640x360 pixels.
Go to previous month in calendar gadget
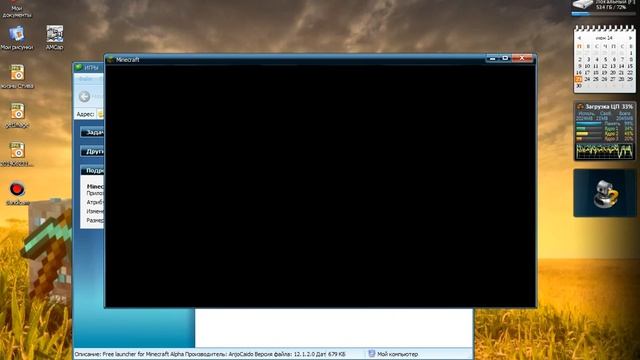click(x=579, y=38)
